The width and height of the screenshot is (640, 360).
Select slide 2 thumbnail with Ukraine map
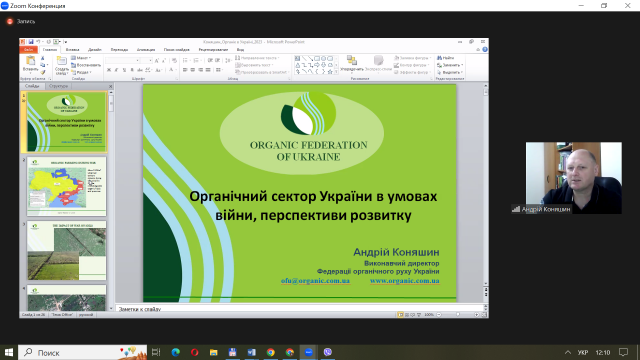(x=67, y=187)
